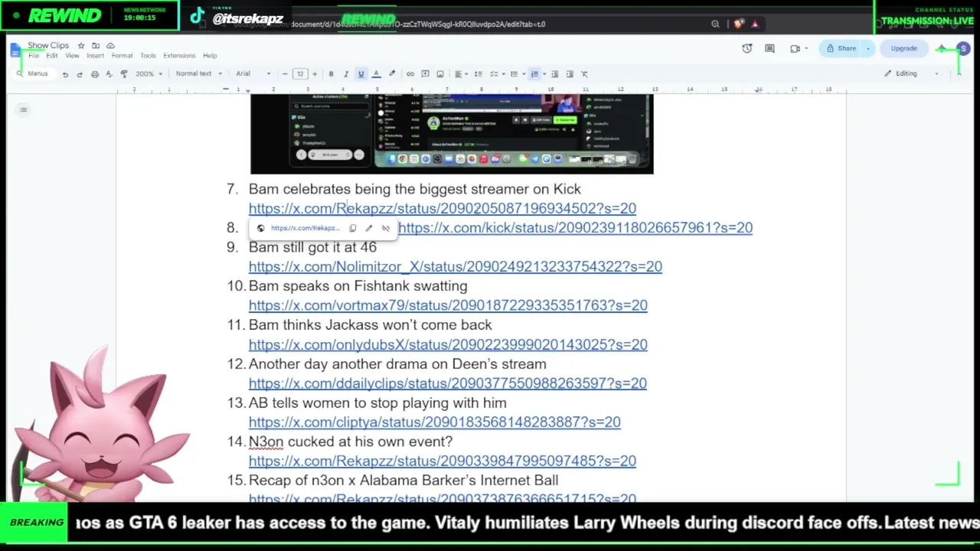Toggle the numbered list
980x551 pixels.
(x=534, y=74)
